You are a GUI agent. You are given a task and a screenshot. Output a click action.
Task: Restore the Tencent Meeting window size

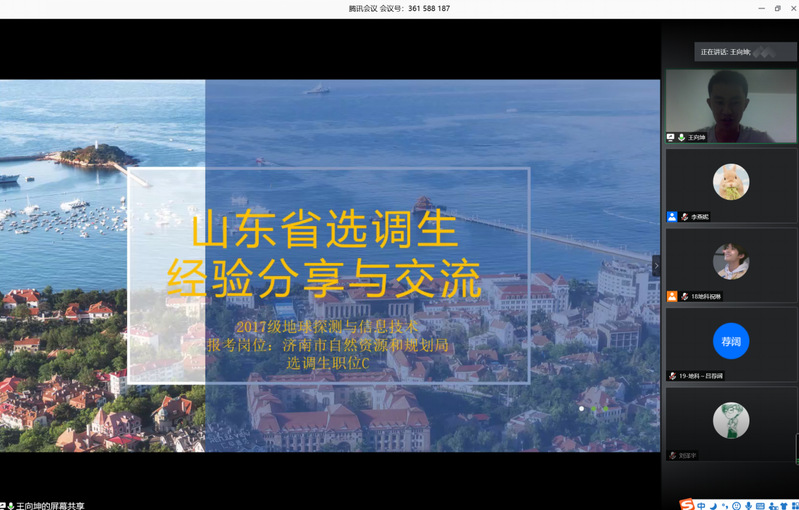[778, 8]
